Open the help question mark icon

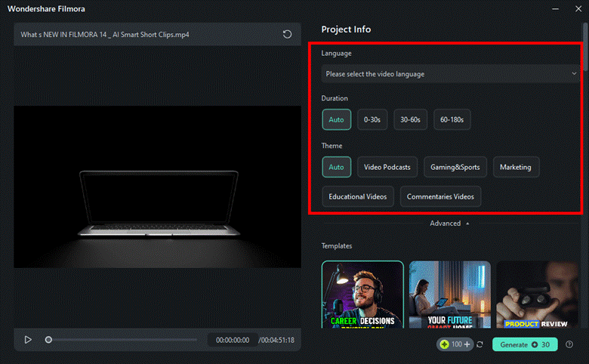(x=569, y=344)
